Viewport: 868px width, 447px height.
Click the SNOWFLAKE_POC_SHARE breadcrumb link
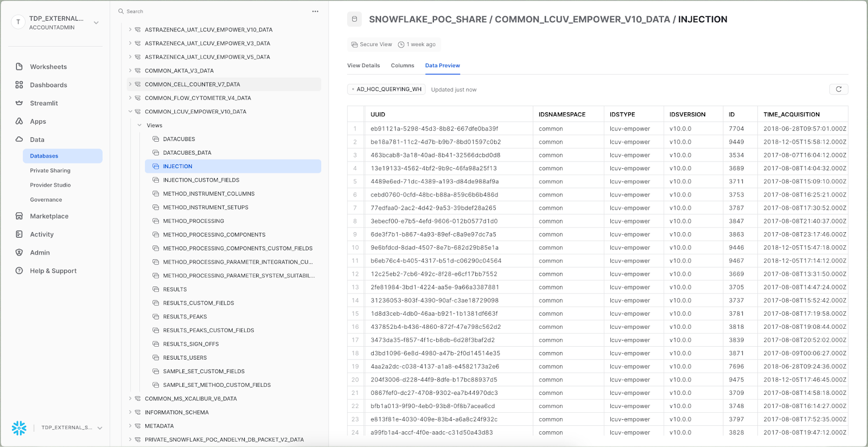pos(428,20)
